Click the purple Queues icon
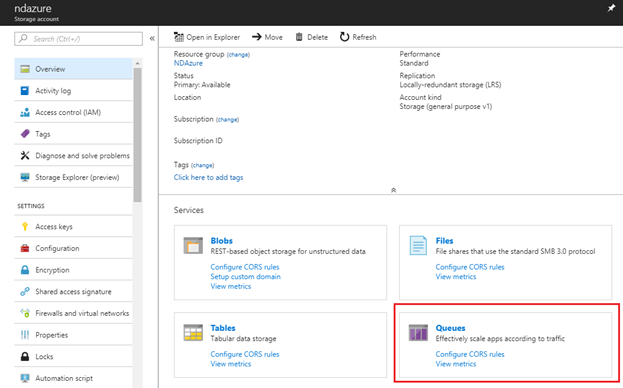This screenshot has height=388, width=623. [x=418, y=333]
